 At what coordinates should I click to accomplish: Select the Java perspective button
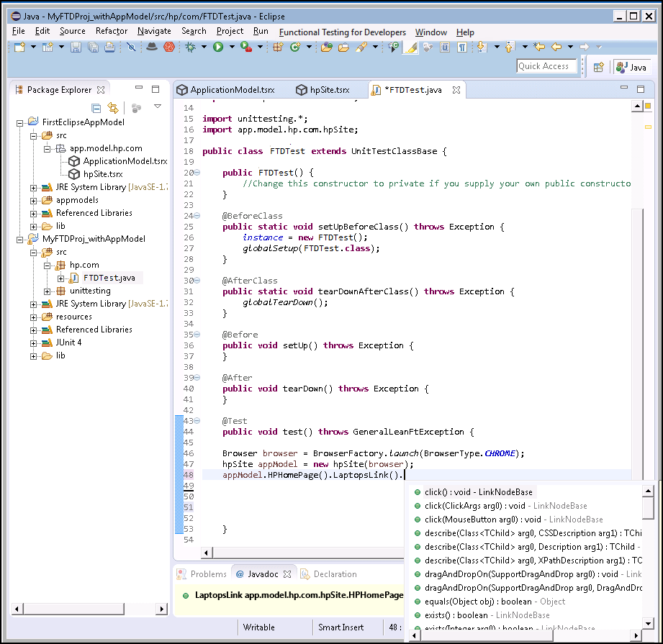coord(631,67)
